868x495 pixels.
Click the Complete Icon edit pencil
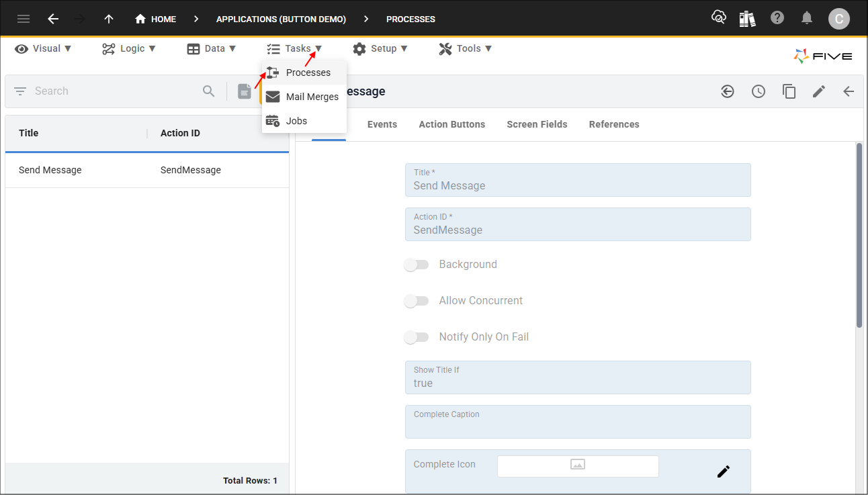724,471
